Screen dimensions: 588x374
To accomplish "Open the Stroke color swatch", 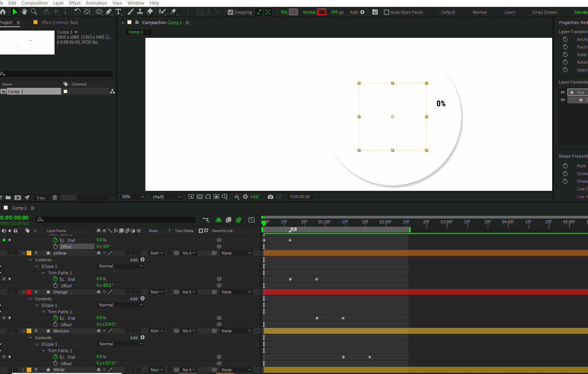I will [x=322, y=12].
